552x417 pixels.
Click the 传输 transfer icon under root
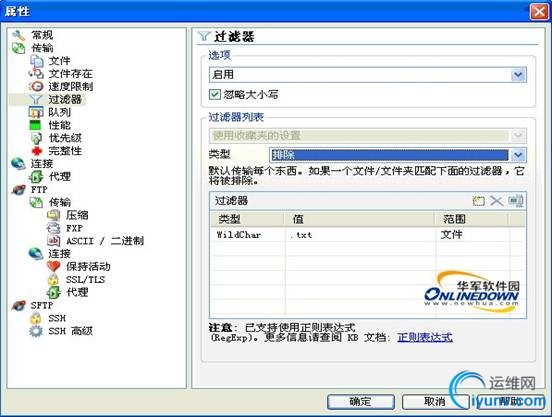click(x=18, y=48)
